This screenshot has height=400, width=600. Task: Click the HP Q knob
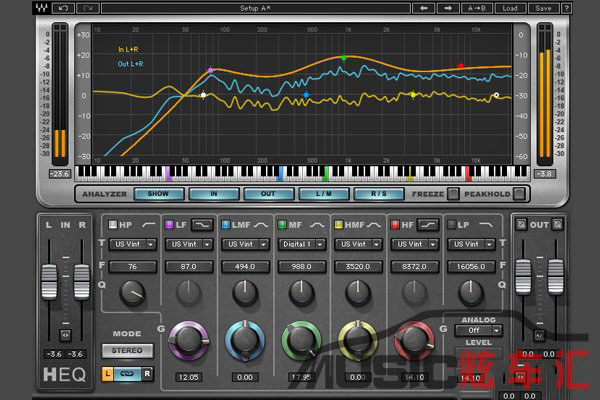pyautogui.click(x=132, y=293)
